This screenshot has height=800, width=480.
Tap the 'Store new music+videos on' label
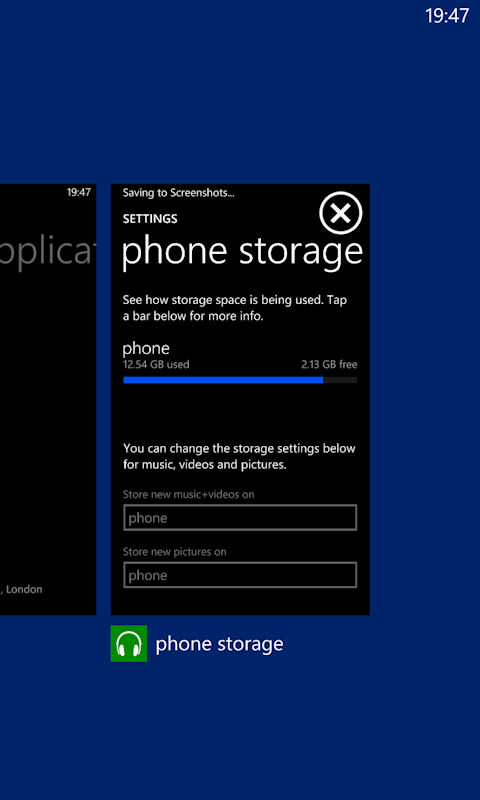[188, 494]
